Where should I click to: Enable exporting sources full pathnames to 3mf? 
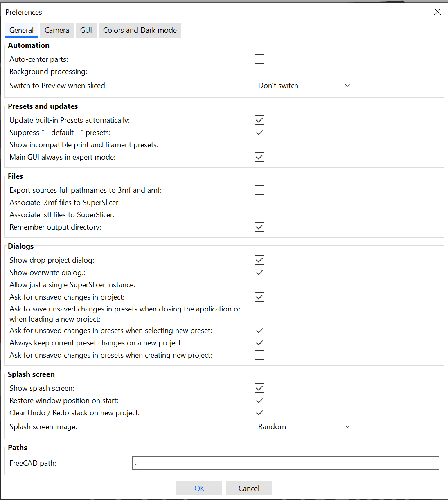(259, 190)
